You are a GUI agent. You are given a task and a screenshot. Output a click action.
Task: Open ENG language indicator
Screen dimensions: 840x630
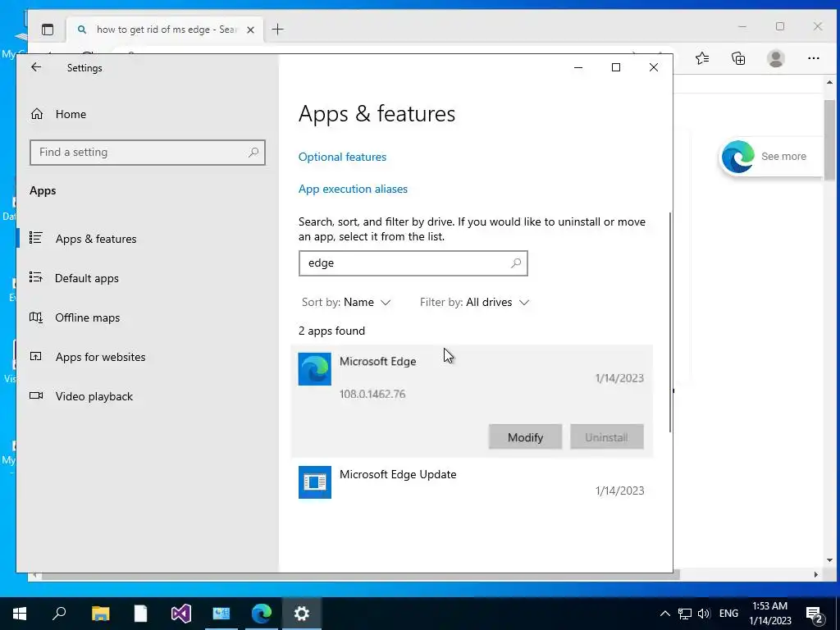point(728,614)
